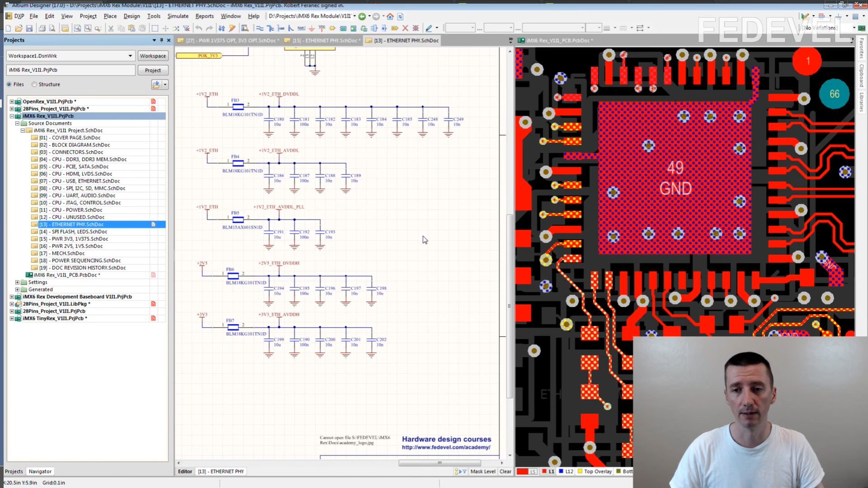Screen dimensions: 868x488
Task: Open the Design menu
Action: pos(132,16)
